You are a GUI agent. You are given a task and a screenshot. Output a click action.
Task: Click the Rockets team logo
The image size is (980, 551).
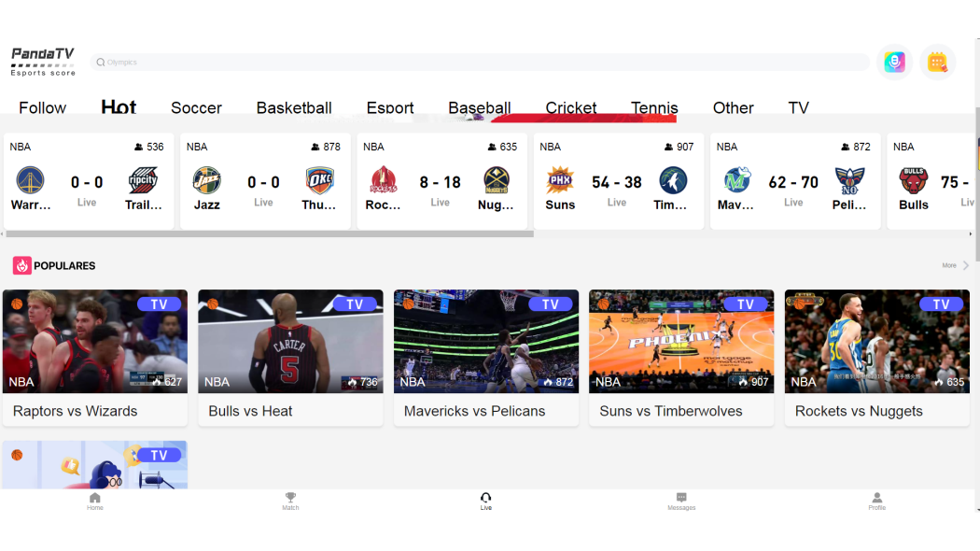tap(383, 181)
